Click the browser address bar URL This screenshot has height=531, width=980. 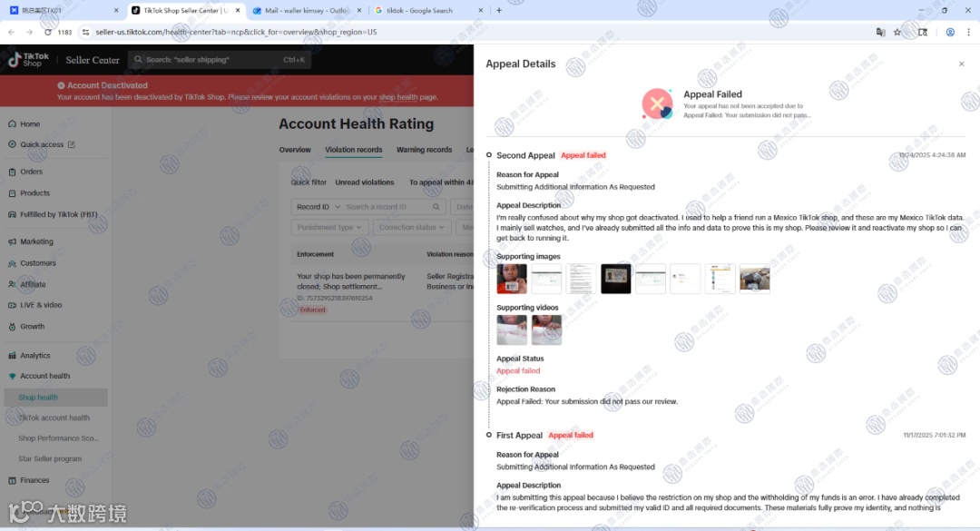point(236,32)
